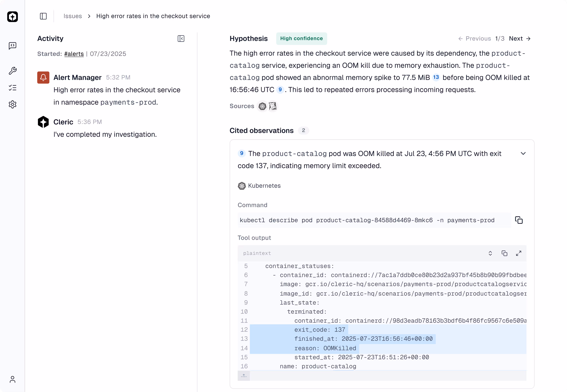Select the checkout service issue breadcrumb title
The width and height of the screenshot is (567, 392).
tap(153, 16)
